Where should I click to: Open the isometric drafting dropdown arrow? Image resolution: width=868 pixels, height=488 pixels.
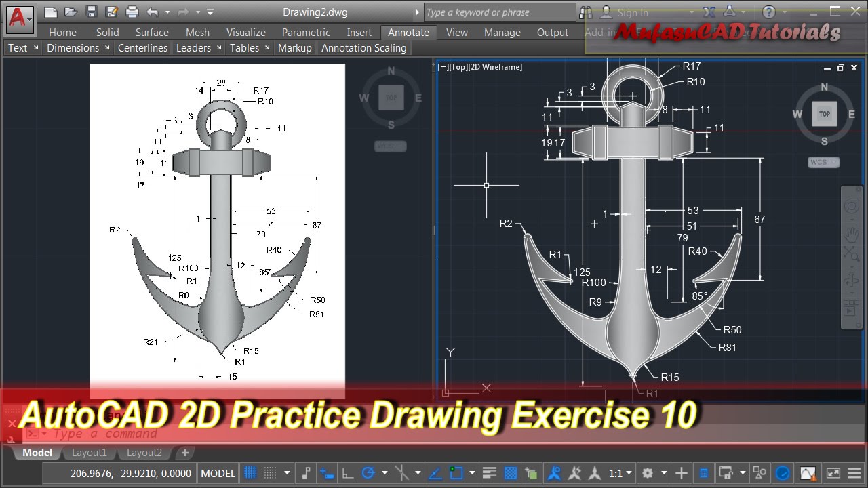(418, 472)
